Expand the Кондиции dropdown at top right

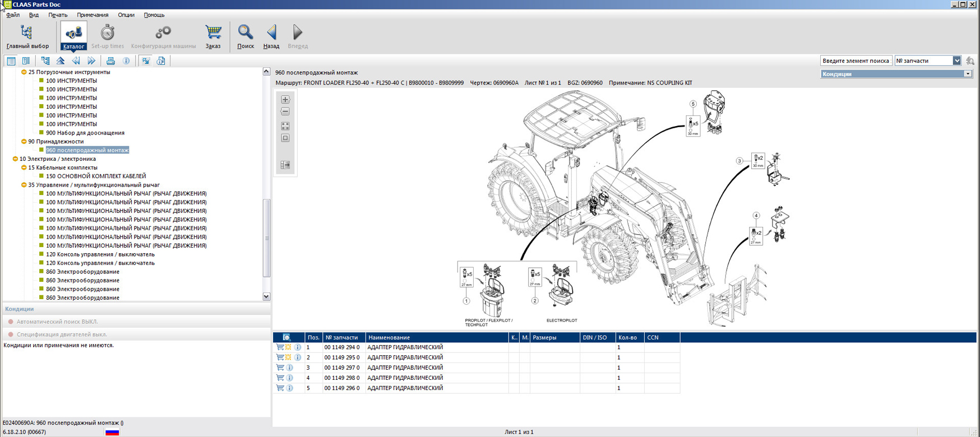pyautogui.click(x=967, y=74)
